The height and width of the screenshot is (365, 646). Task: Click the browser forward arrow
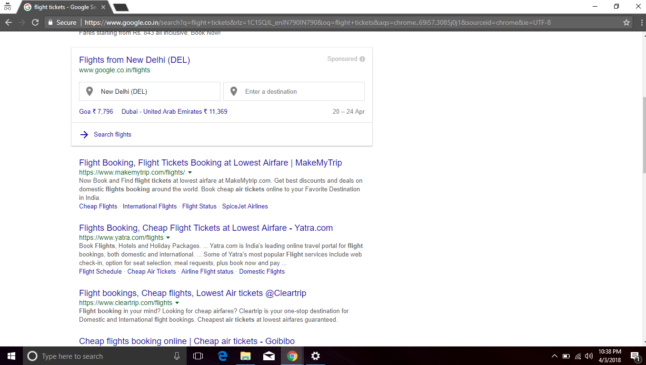pos(22,23)
